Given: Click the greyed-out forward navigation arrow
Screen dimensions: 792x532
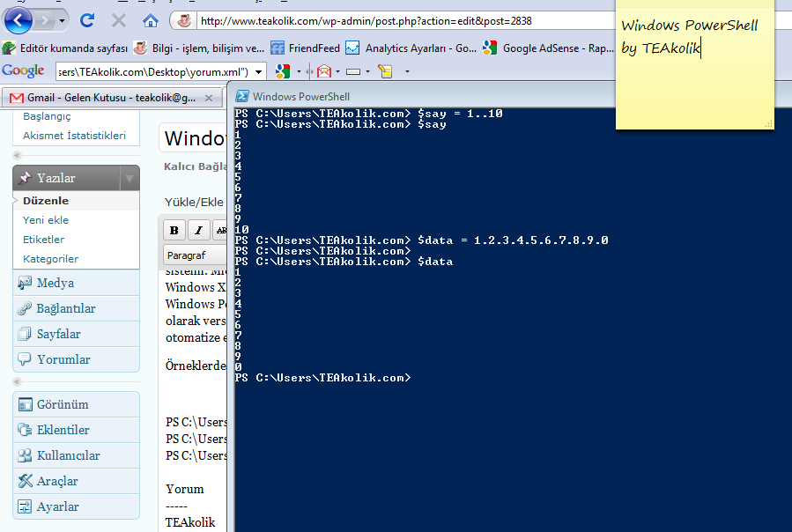Looking at the screenshot, I should (46, 21).
